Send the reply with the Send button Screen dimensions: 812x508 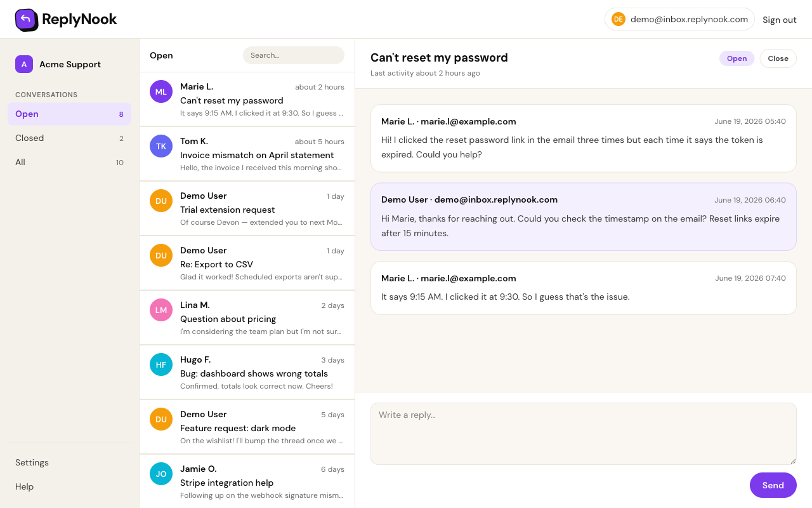[773, 485]
